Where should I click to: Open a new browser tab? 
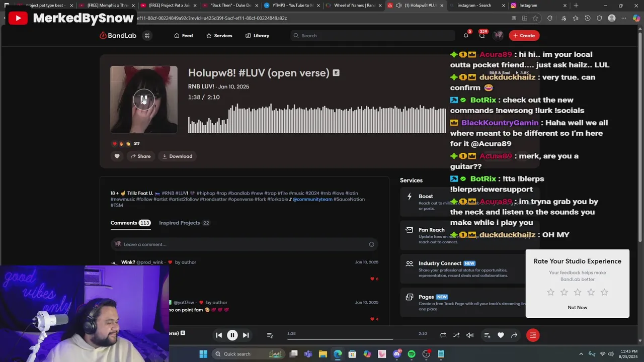click(576, 6)
